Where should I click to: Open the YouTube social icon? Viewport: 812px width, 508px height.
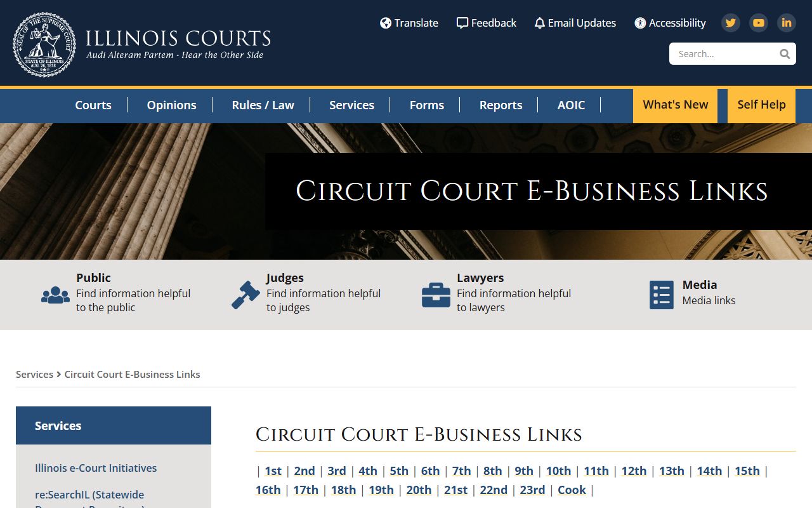(x=759, y=23)
